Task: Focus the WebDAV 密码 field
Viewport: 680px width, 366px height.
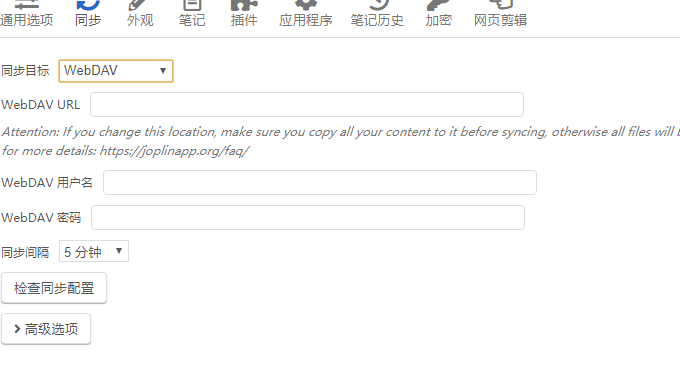Action: 307,218
